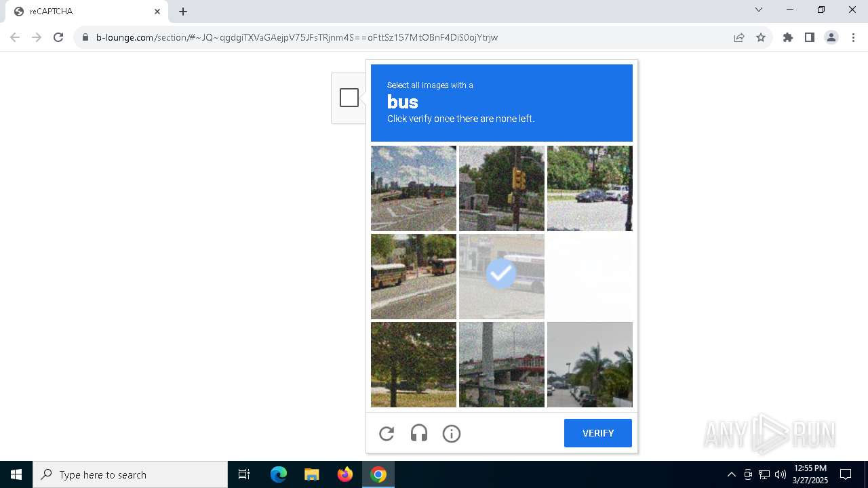This screenshot has width=868, height=488.
Task: Select the palm trees street tile
Action: pos(590,365)
